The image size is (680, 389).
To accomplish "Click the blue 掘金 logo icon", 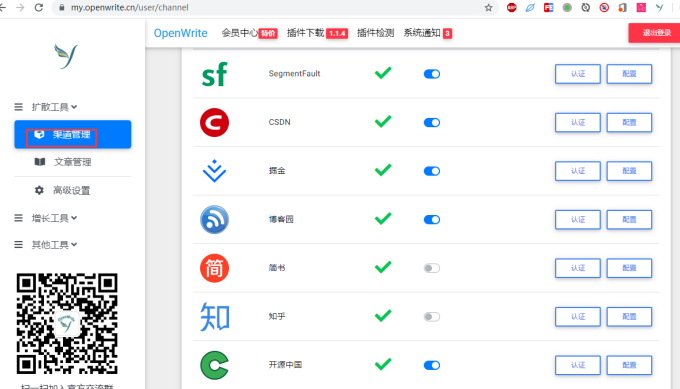I will [214, 171].
